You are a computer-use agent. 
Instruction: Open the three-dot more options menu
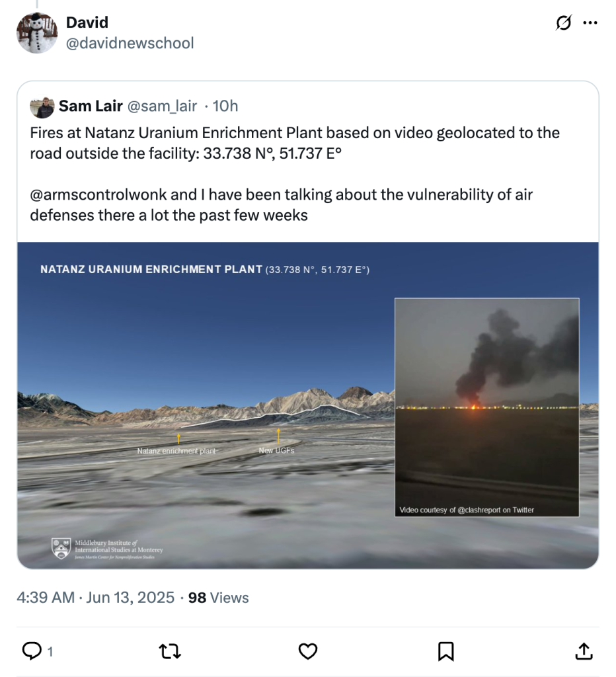590,24
